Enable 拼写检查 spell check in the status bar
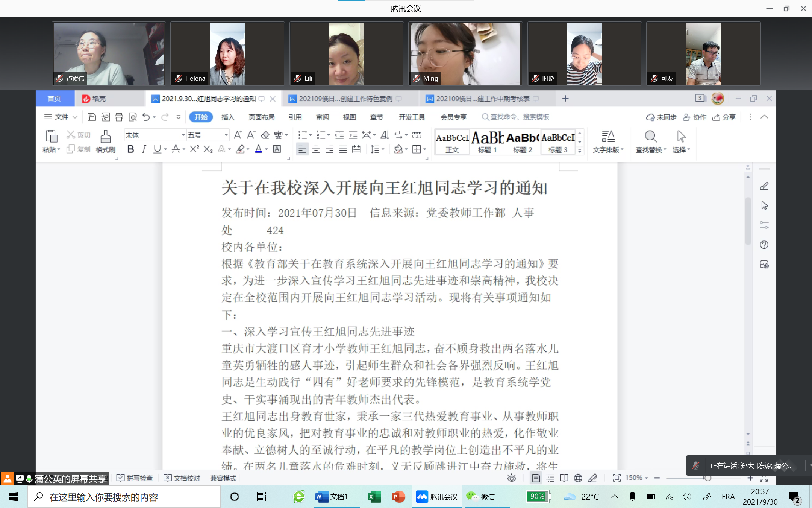The width and height of the screenshot is (812, 508). [x=135, y=478]
